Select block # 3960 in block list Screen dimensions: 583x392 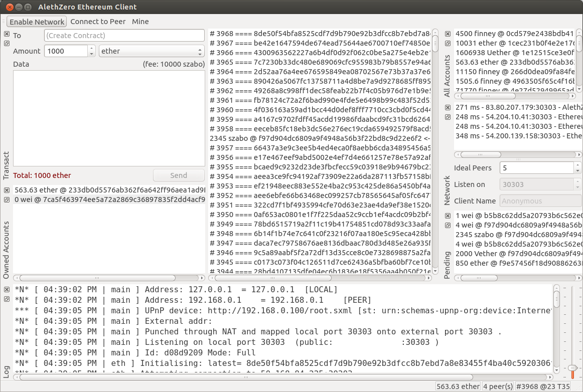pos(320,110)
